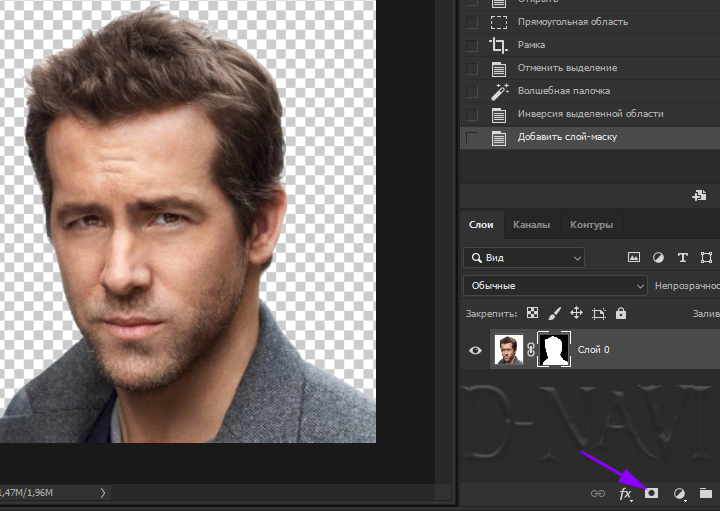Screen dimensions: 720x511
Task: Expand the status bar info arrow
Action: tap(103, 493)
